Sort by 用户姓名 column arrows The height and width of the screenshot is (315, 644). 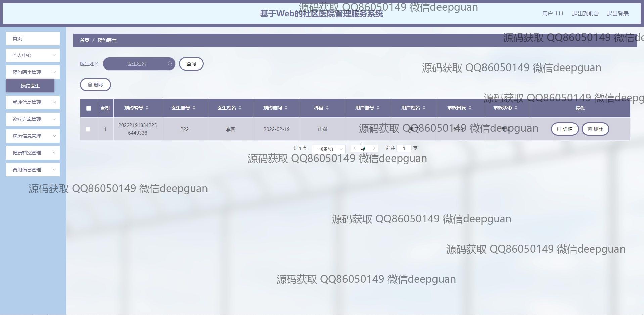(424, 108)
